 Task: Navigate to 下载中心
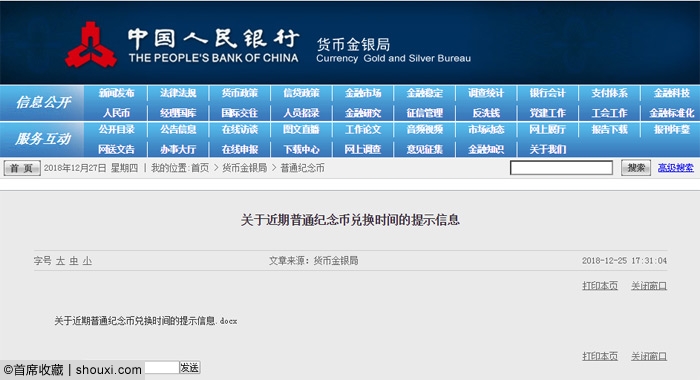click(x=301, y=149)
